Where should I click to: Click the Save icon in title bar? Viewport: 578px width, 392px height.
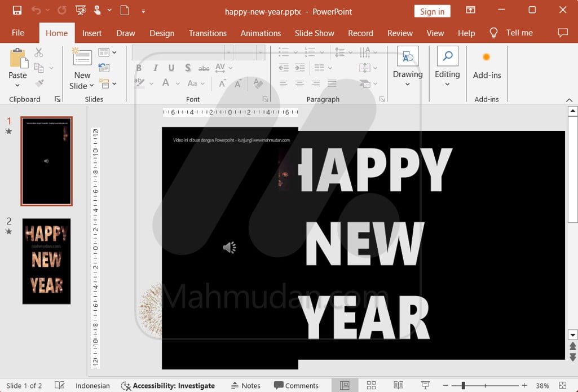(x=17, y=11)
